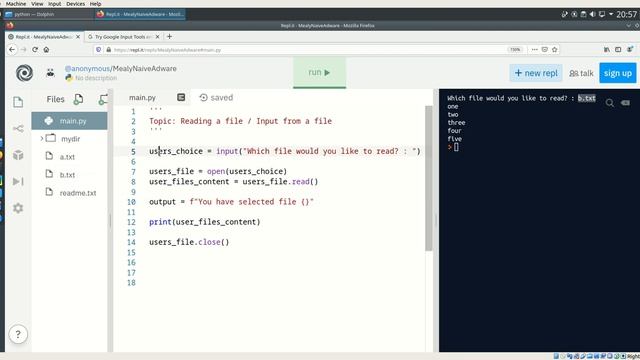The image size is (640, 360).
Task: Close the Try Google Input Tools tab
Action: tap(158, 37)
